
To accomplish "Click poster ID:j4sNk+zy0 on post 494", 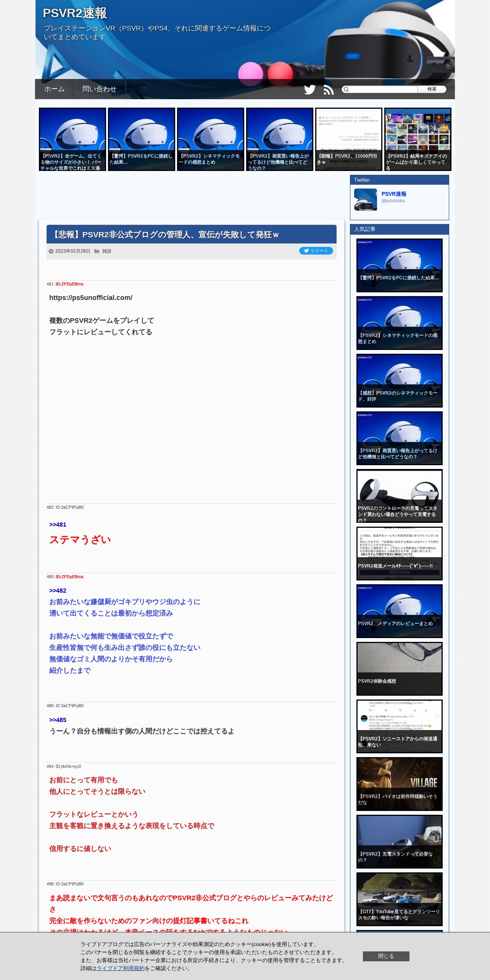I will [x=68, y=766].
